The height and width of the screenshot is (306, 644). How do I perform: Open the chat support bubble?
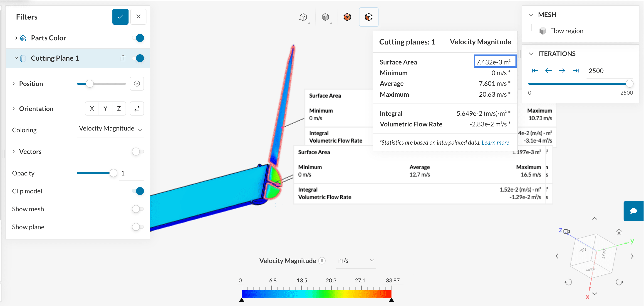[x=633, y=211]
